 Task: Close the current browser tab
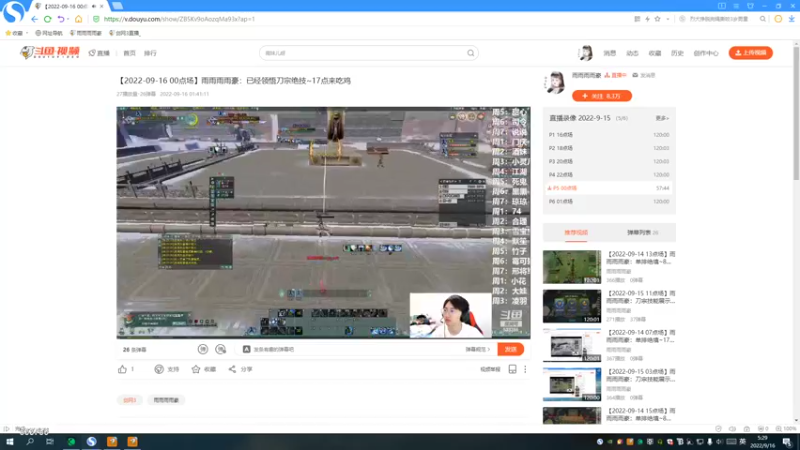click(x=102, y=6)
